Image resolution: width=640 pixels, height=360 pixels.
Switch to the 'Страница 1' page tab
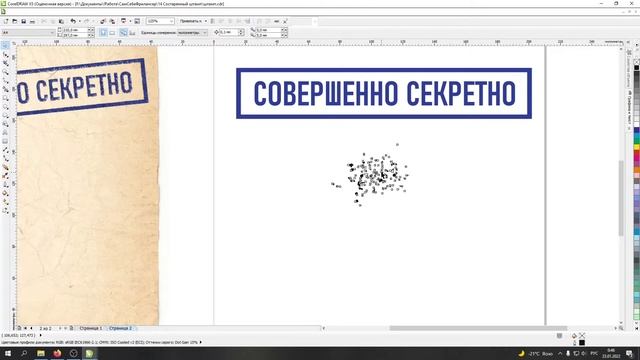[x=91, y=328]
